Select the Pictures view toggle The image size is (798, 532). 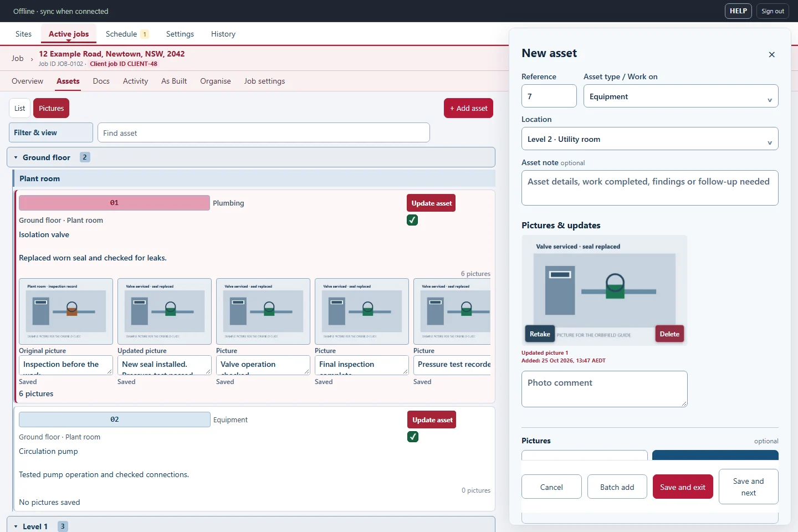(52, 108)
